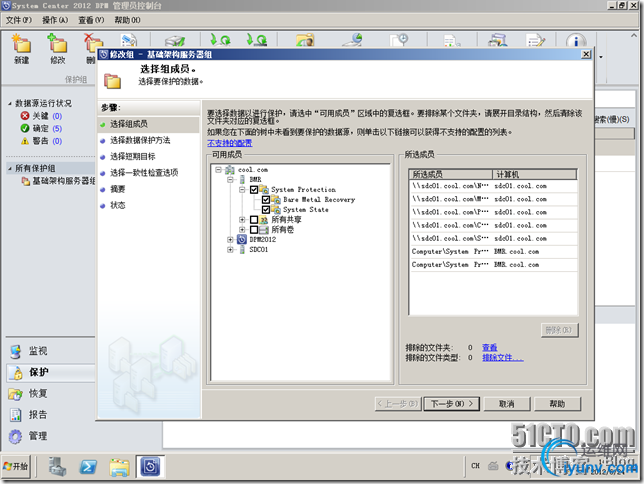Uncheck the System Protection checkbox
Image resolution: width=644 pixels, height=484 pixels.
pyautogui.click(x=254, y=189)
